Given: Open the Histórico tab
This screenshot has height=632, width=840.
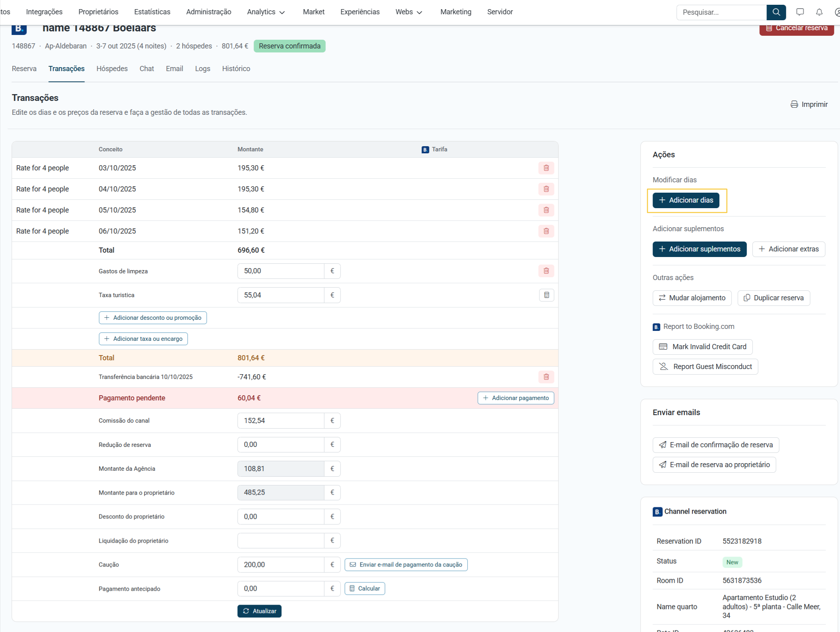Looking at the screenshot, I should pos(236,69).
